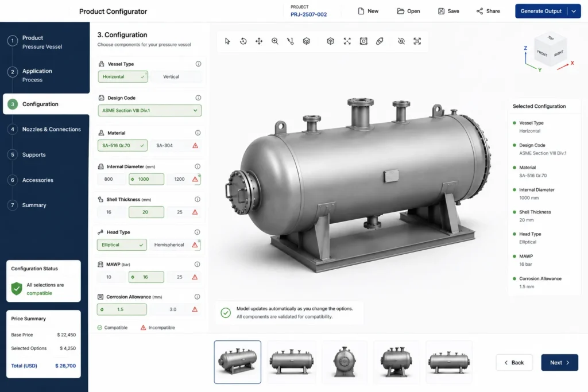Select the second side view thumbnail

point(291,362)
